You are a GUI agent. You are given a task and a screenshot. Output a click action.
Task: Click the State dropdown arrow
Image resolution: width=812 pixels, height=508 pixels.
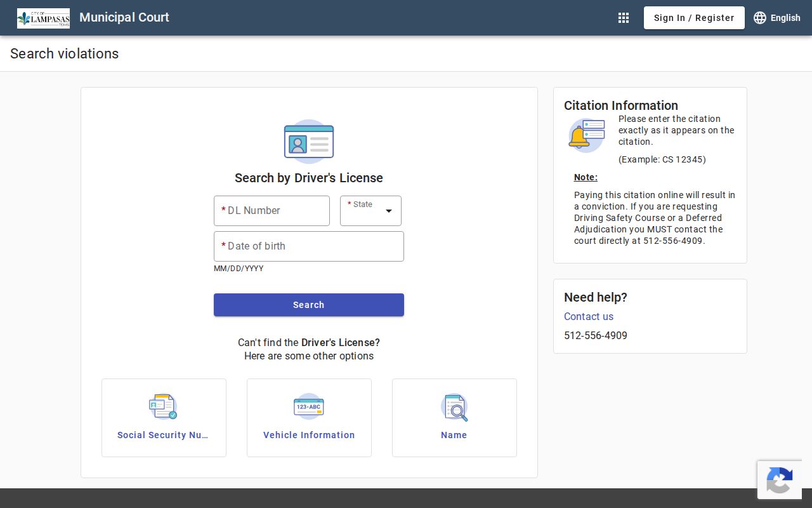tap(389, 211)
